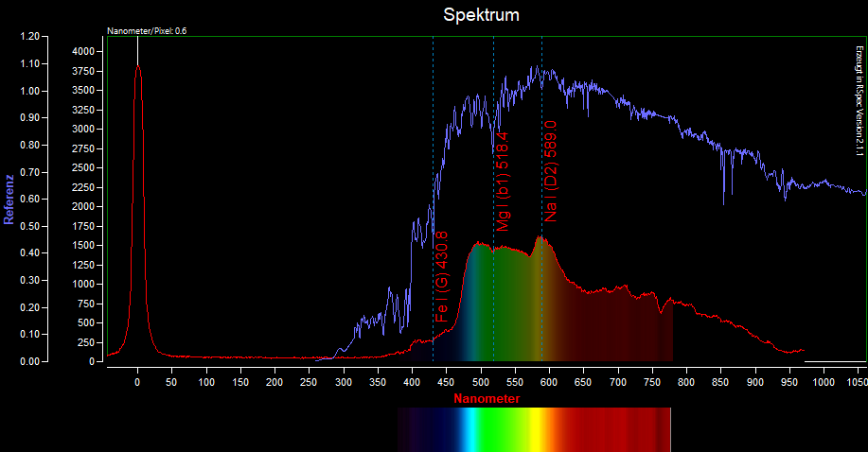Click the 750 nanometer tick label
Image resolution: width=868 pixels, height=452 pixels.
[x=652, y=382]
